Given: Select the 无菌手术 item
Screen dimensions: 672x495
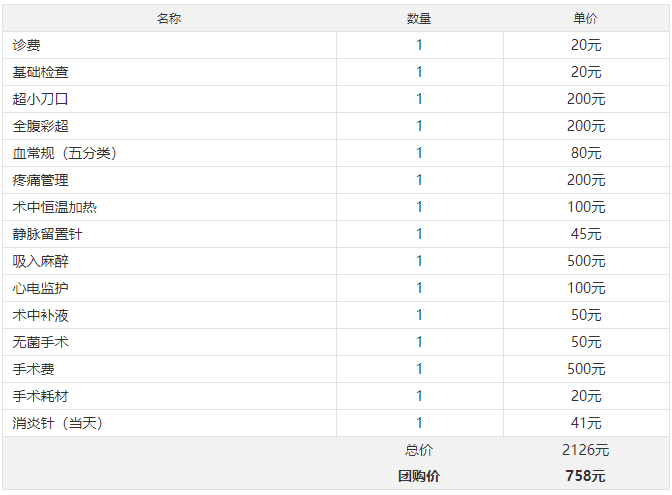Looking at the screenshot, I should coord(41,342).
